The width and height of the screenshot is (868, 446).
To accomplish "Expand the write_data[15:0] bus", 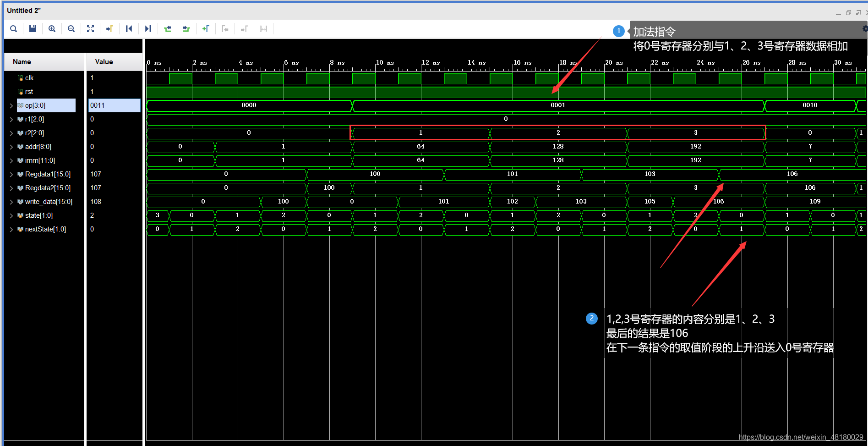I will click(x=11, y=202).
